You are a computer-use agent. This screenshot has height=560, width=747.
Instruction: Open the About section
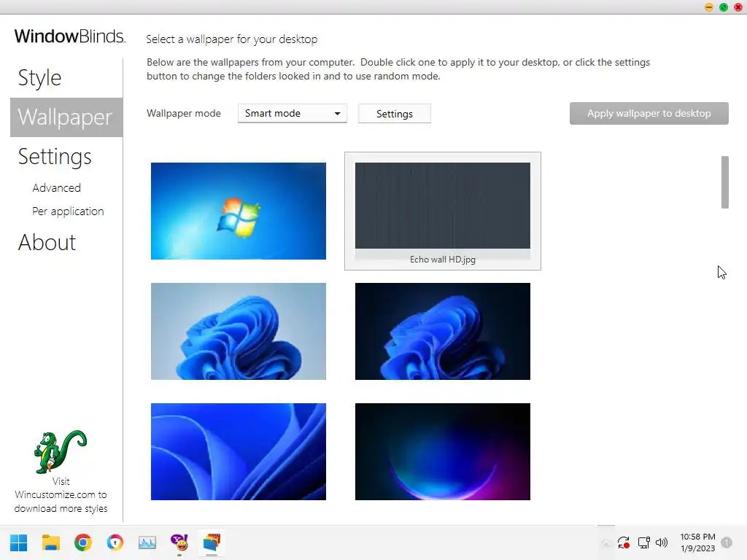47,242
